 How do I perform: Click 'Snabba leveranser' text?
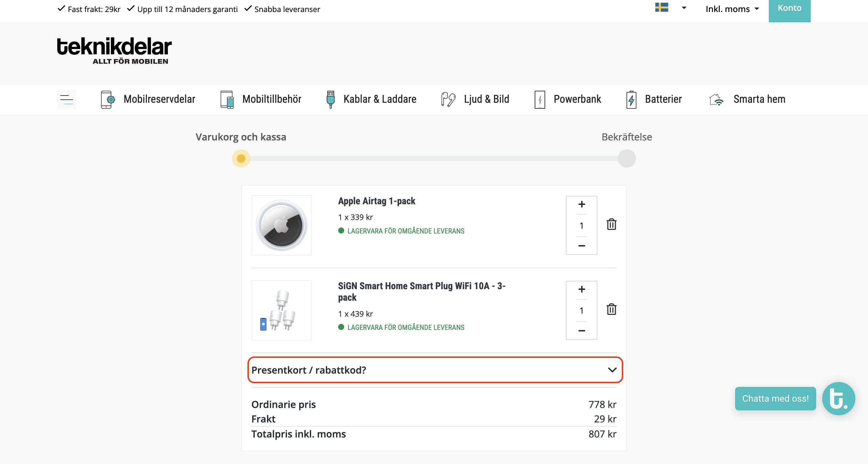287,9
